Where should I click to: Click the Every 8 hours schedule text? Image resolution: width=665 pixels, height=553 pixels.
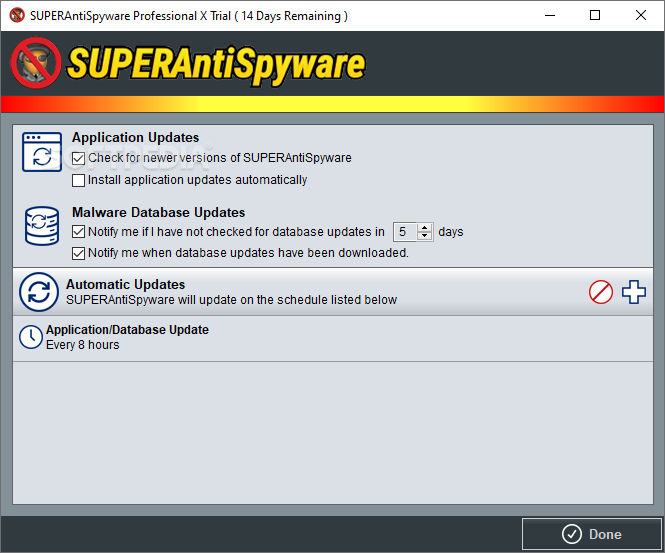click(83, 345)
